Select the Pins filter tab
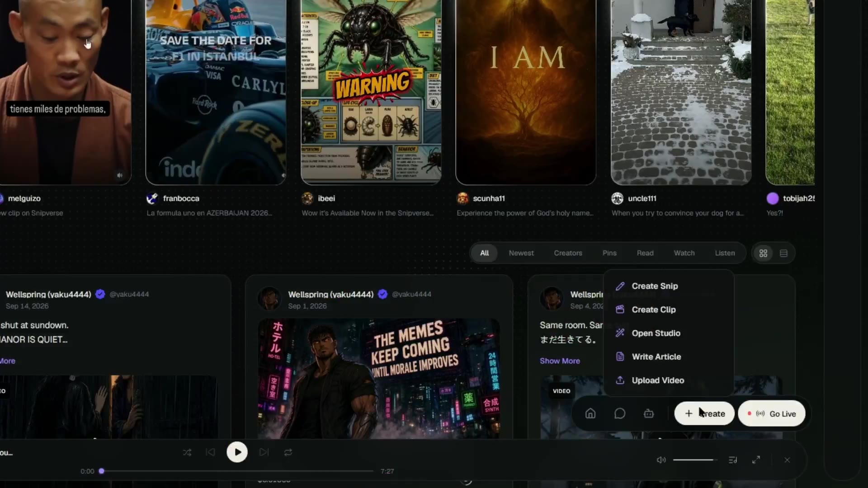 pyautogui.click(x=609, y=253)
